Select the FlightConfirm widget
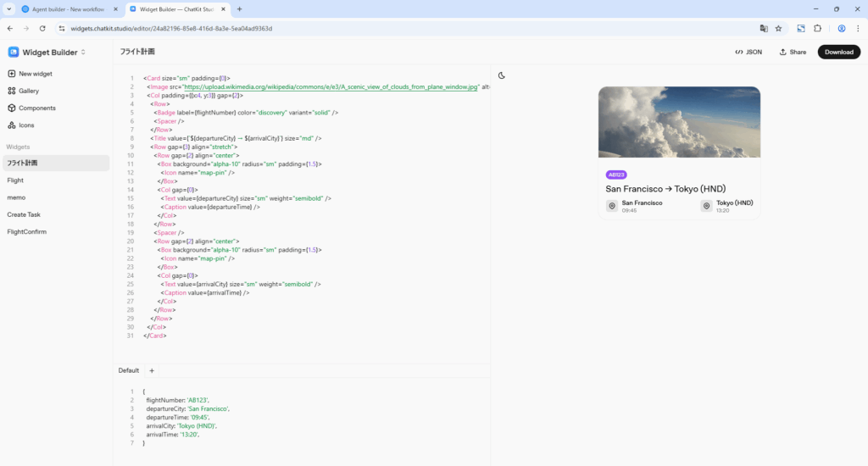This screenshot has height=466, width=868. 26,231
